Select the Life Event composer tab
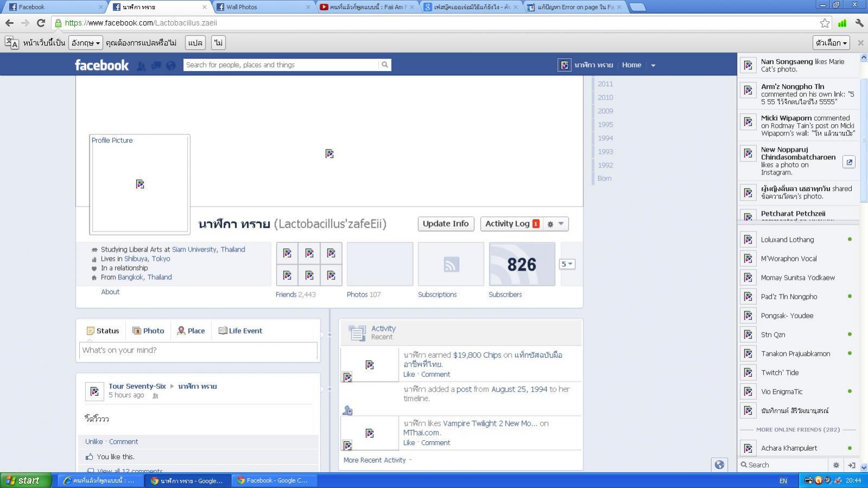Image resolution: width=868 pixels, height=488 pixels. pyautogui.click(x=240, y=331)
